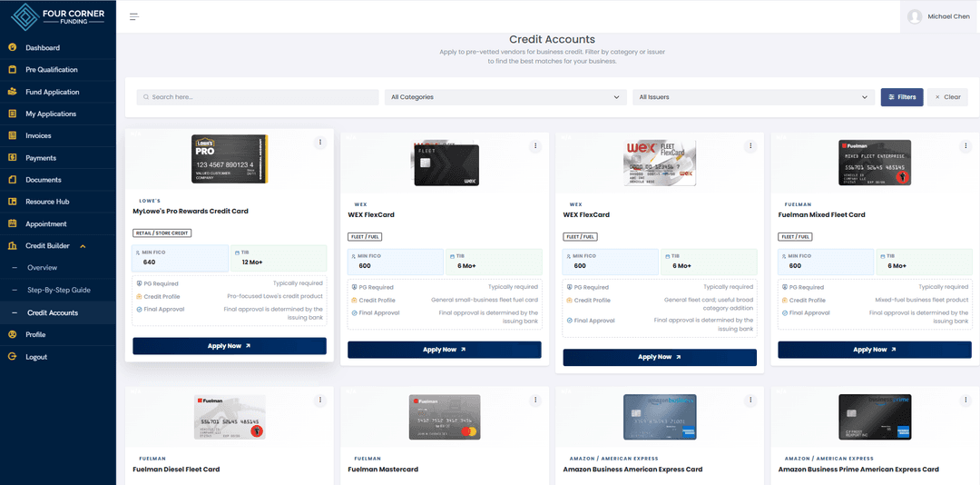980x485 pixels.
Task: Open three-dot menu on Fuelman Diesel Fleet Card
Action: click(x=320, y=400)
